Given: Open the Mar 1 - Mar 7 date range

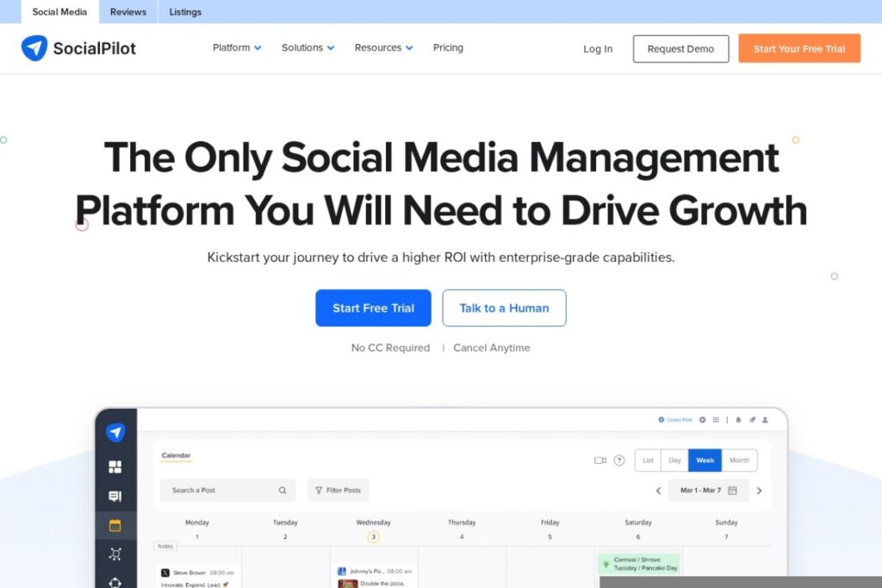Looking at the screenshot, I should tap(708, 490).
